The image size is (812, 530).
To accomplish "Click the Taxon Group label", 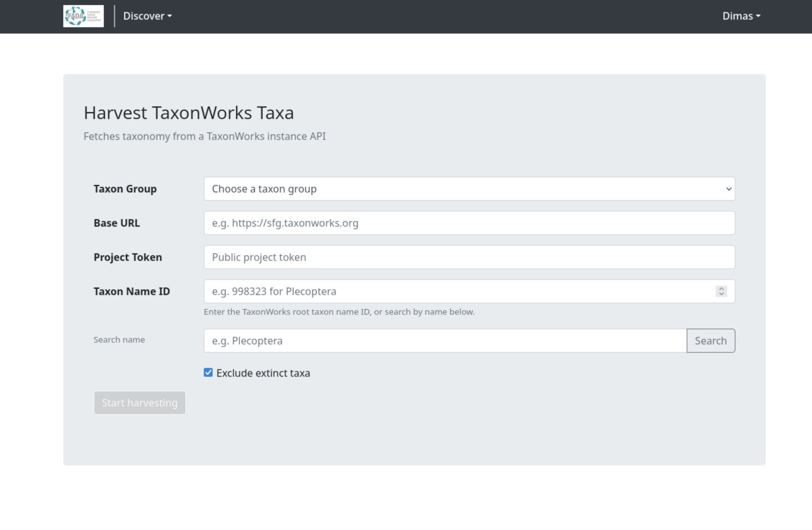I will 125,189.
